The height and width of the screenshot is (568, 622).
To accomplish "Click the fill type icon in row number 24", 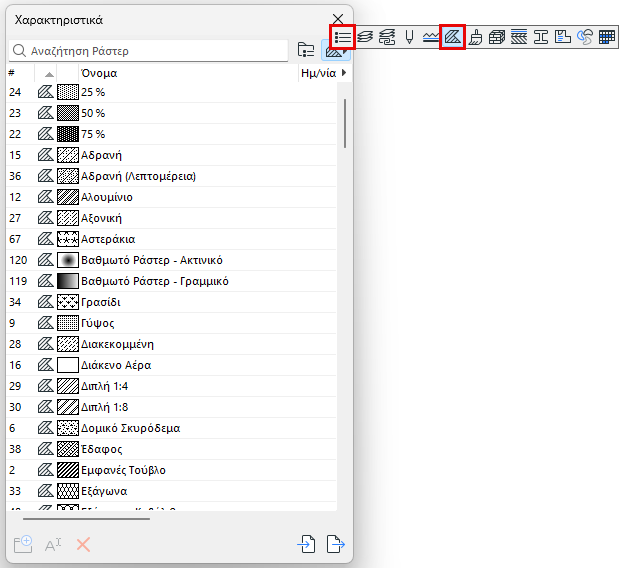I will pos(46,92).
